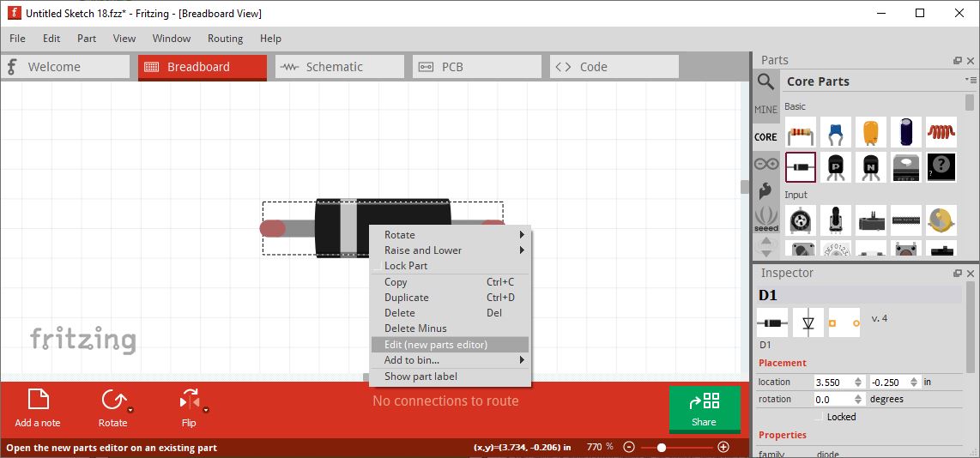Zoom out with the minus icon
The width and height of the screenshot is (980, 458).
tap(629, 447)
